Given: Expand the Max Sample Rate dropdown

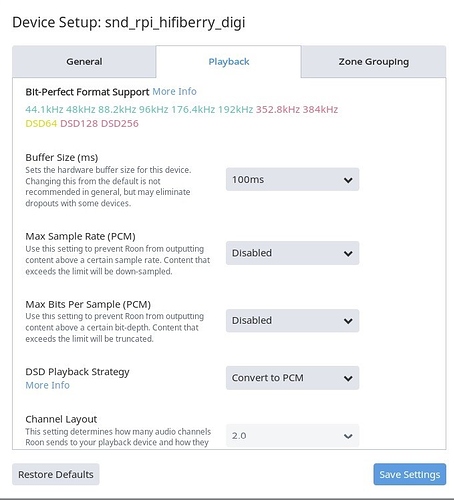Looking at the screenshot, I should (x=292, y=253).
